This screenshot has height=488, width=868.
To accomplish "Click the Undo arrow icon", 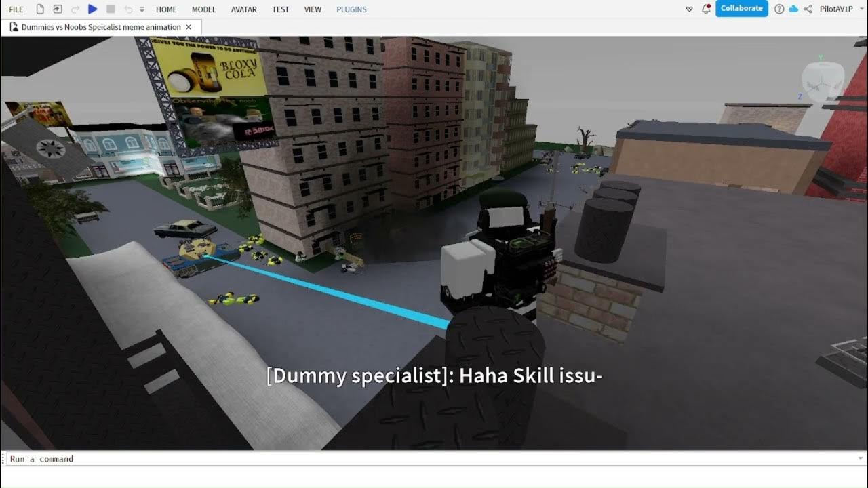I will [128, 9].
